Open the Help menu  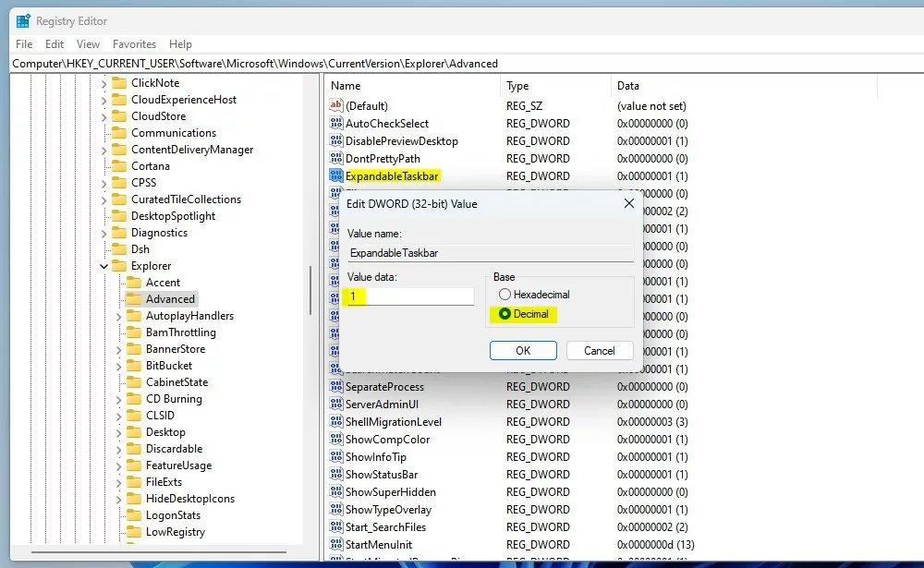(x=180, y=44)
